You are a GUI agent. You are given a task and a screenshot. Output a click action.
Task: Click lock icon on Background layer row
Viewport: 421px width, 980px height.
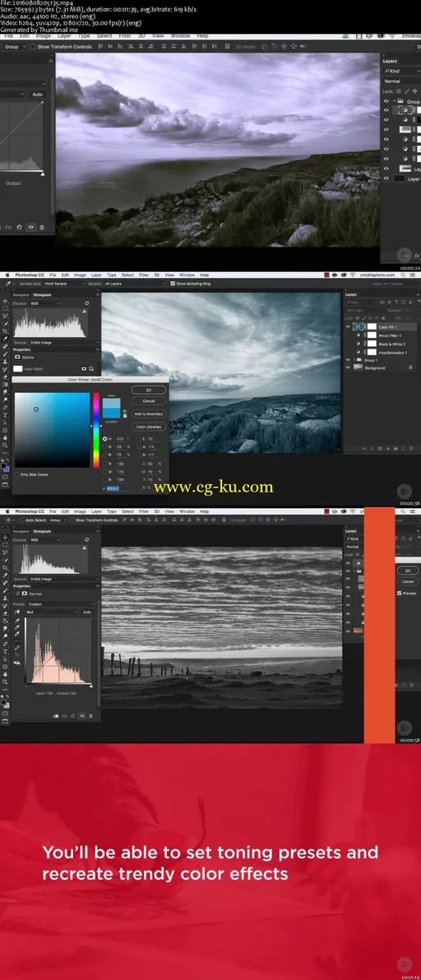click(x=410, y=367)
